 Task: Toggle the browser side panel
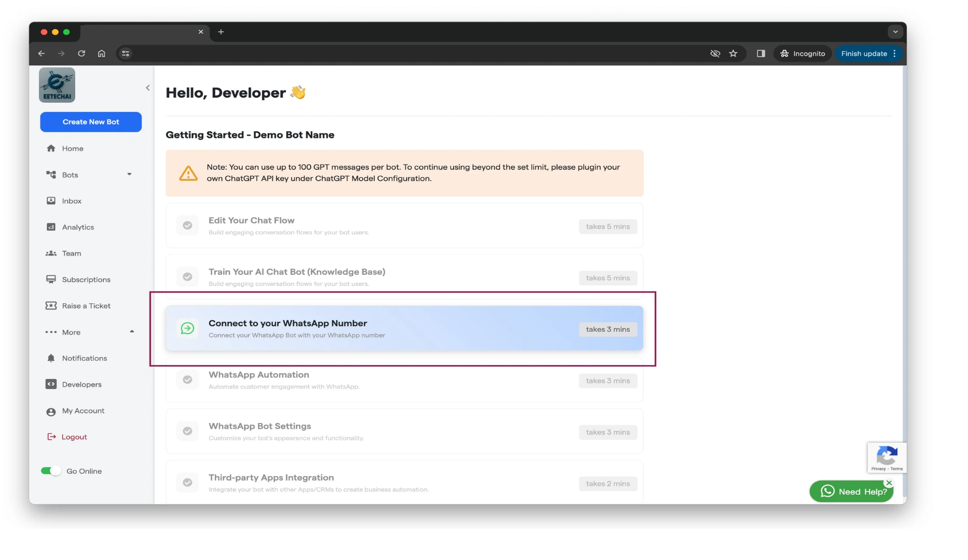coord(761,53)
